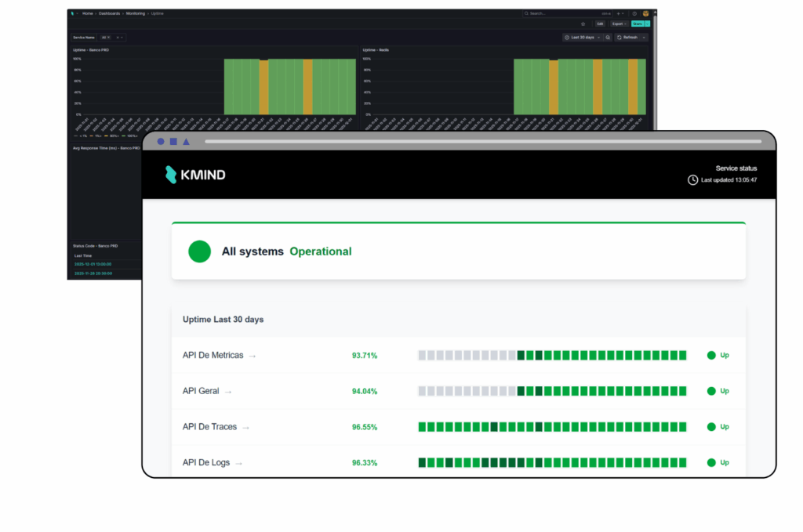
Task: Click last uptime bar of API De Metricas
Action: pos(682,356)
